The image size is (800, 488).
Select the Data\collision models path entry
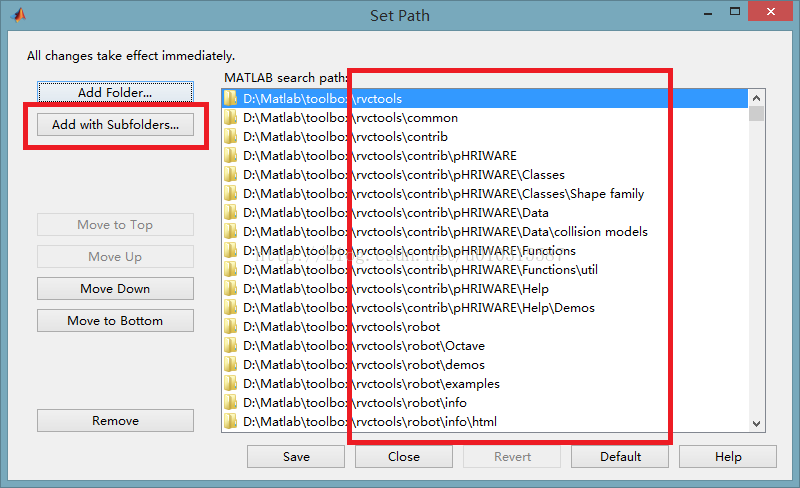(485, 232)
